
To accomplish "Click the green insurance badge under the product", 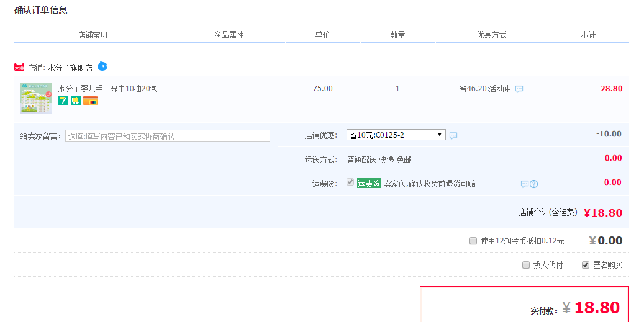I will pyautogui.click(x=76, y=101).
